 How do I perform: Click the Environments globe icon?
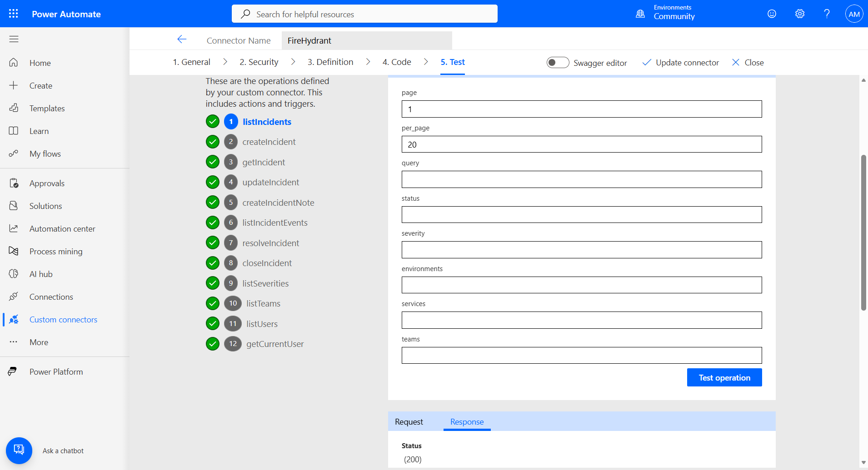640,14
